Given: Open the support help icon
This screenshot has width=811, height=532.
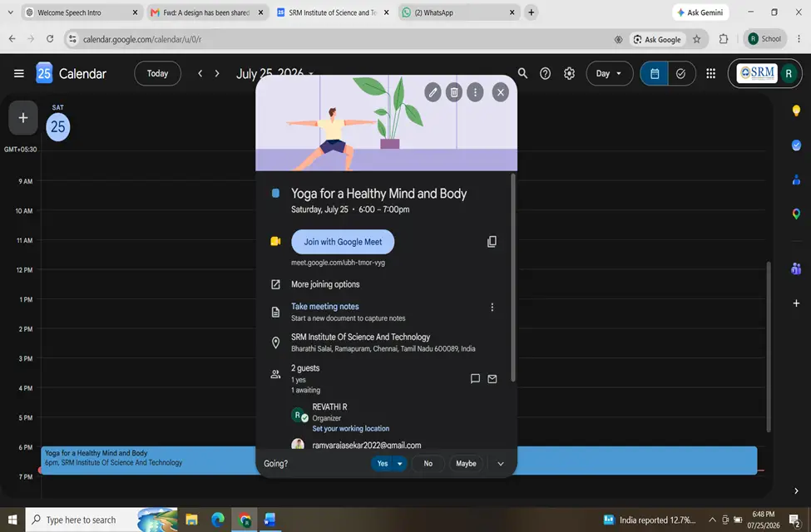Looking at the screenshot, I should 545,73.
